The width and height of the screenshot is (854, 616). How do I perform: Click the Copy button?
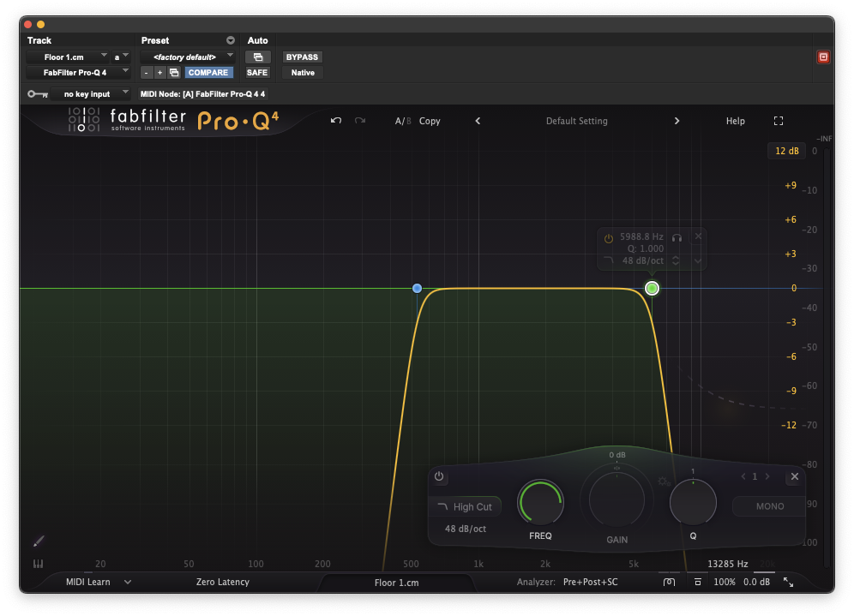point(430,121)
